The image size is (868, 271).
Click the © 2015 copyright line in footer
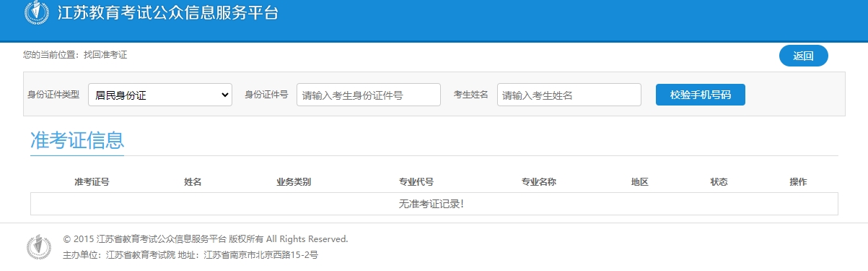pos(206,239)
